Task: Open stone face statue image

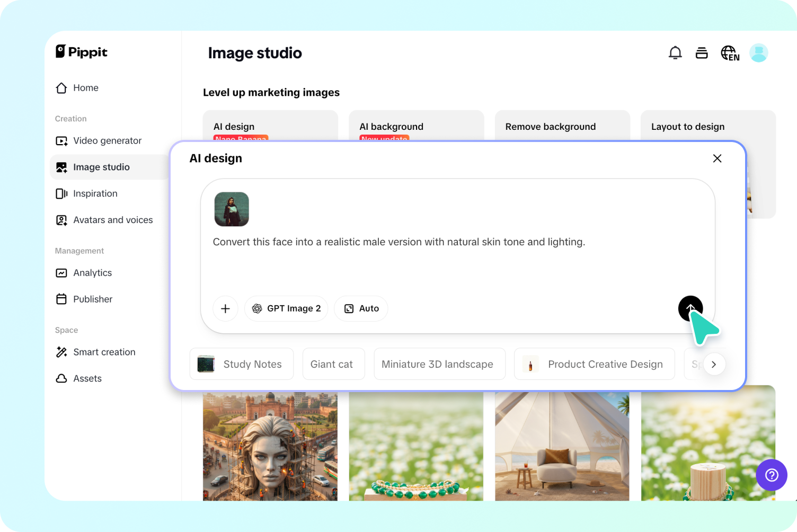Action: pyautogui.click(x=270, y=446)
